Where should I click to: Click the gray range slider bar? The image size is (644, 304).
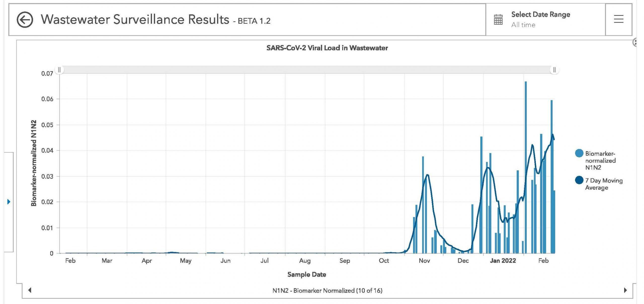click(307, 70)
